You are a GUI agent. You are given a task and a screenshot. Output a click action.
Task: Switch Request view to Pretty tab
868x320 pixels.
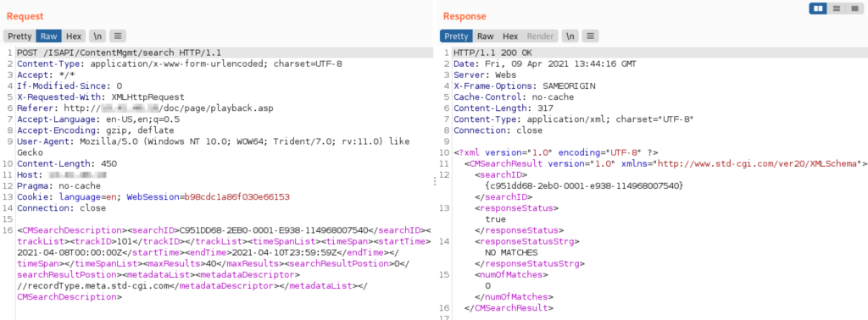19,36
